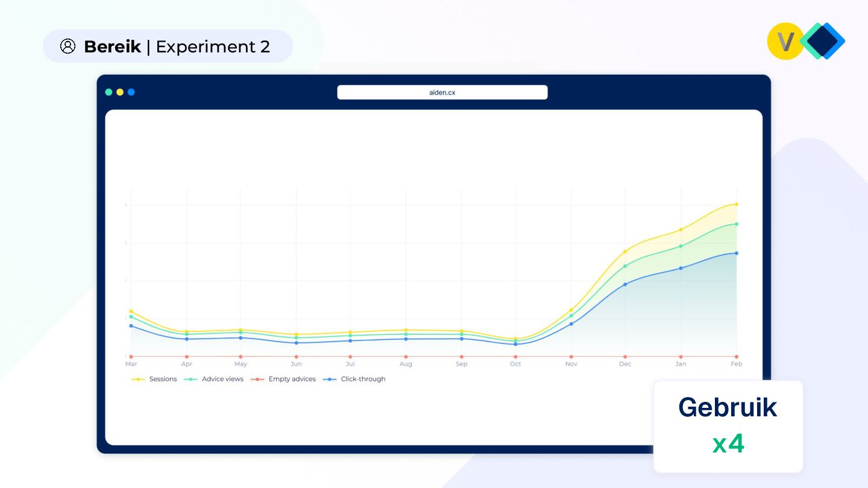Toggle the Empty advices legend series

283,379
